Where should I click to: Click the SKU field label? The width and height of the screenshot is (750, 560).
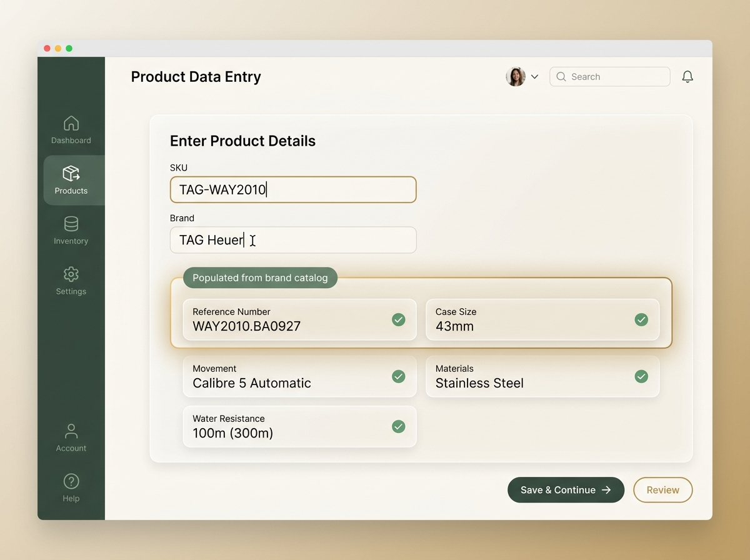pyautogui.click(x=179, y=167)
